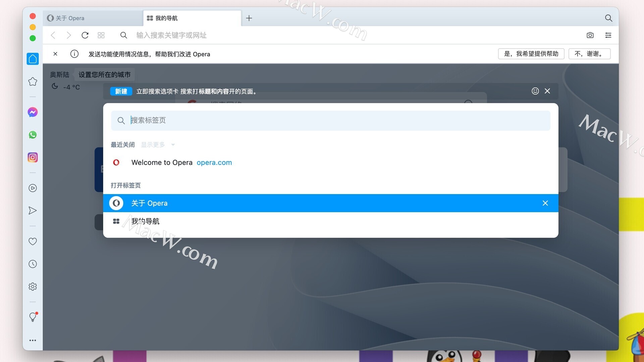The image size is (644, 362).
Task: Open the three-dot sidebar setup menu
Action: [x=33, y=340]
